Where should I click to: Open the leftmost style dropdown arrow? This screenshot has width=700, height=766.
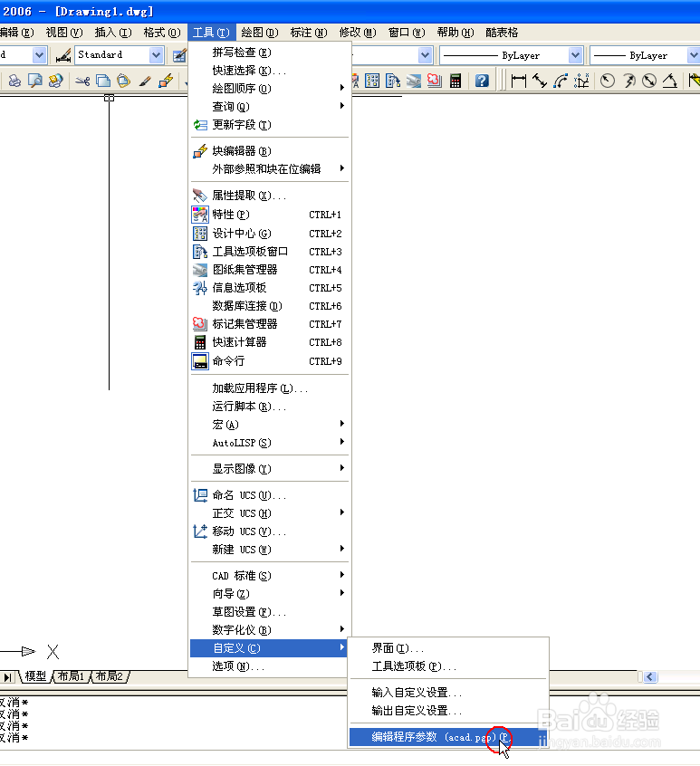(40, 55)
